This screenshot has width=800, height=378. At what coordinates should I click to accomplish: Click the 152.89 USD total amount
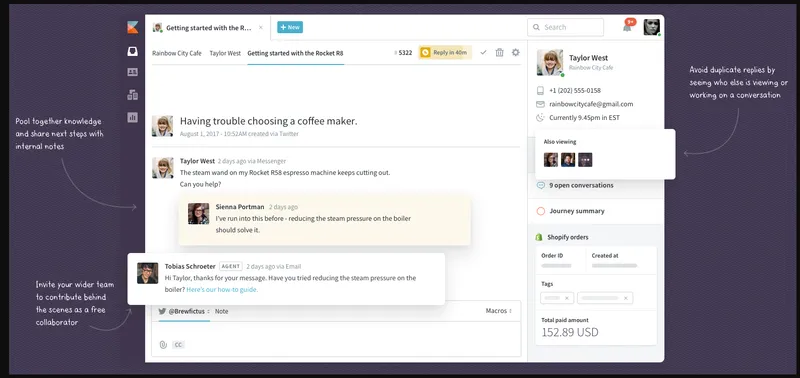tap(570, 333)
